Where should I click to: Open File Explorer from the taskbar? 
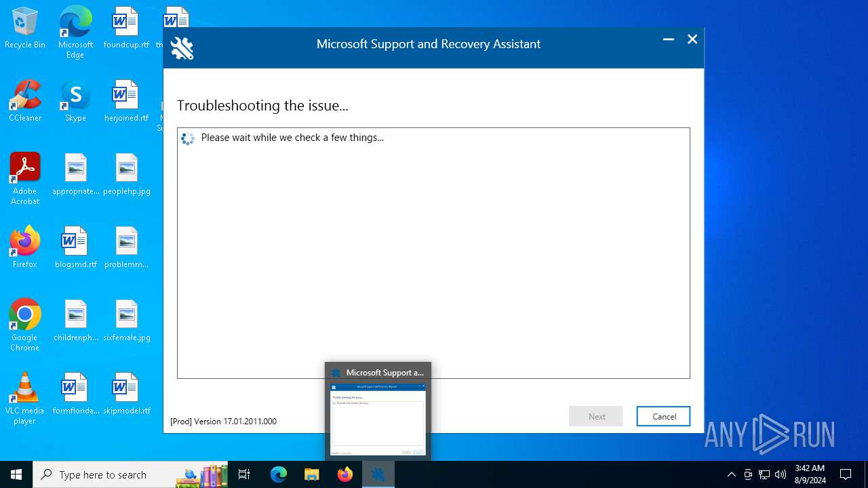click(x=312, y=474)
